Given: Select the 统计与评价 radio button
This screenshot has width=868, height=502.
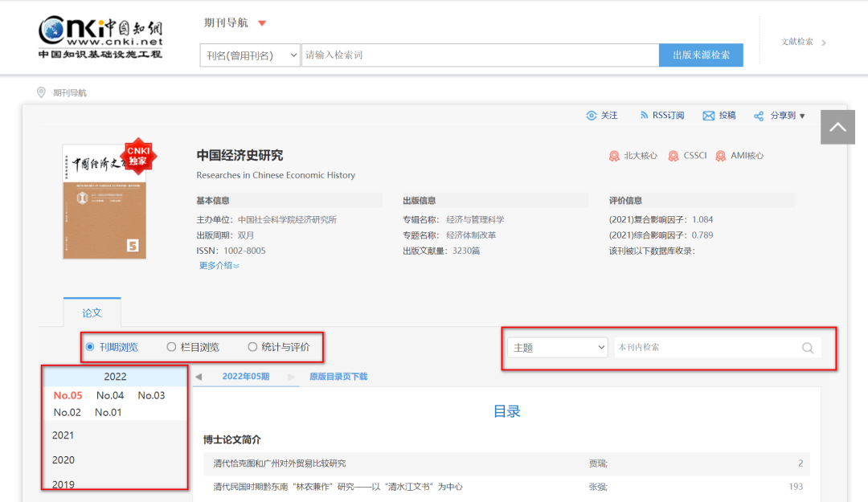Looking at the screenshot, I should pos(252,347).
